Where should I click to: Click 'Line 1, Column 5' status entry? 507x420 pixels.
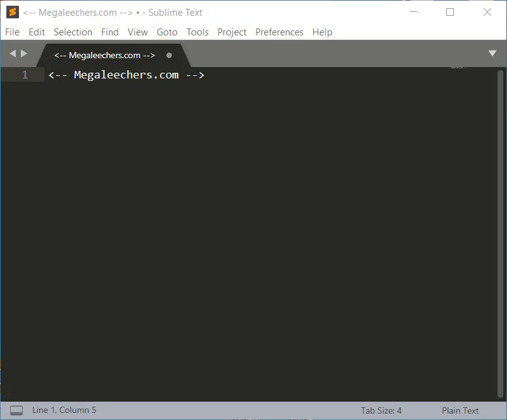[64, 410]
